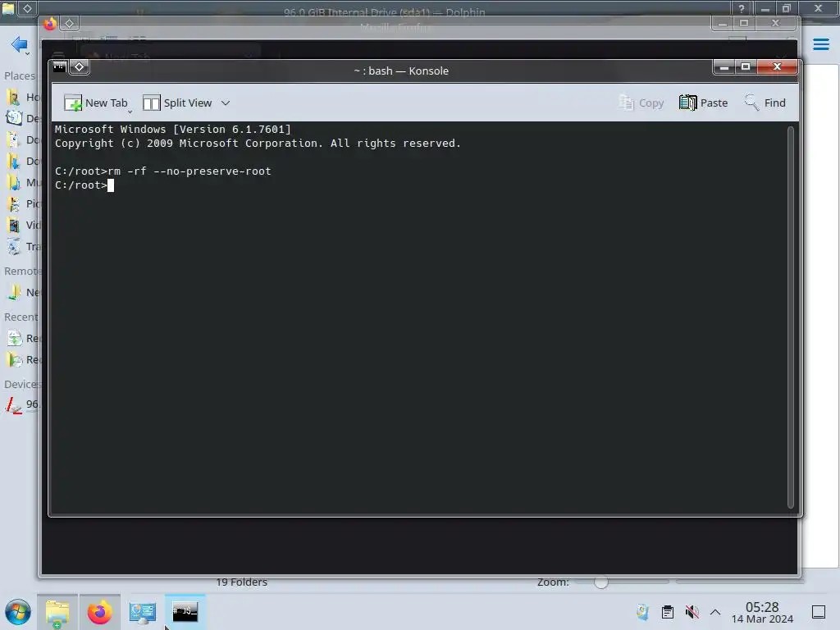
Task: Open Find in Konsole toolbar
Action: [765, 103]
